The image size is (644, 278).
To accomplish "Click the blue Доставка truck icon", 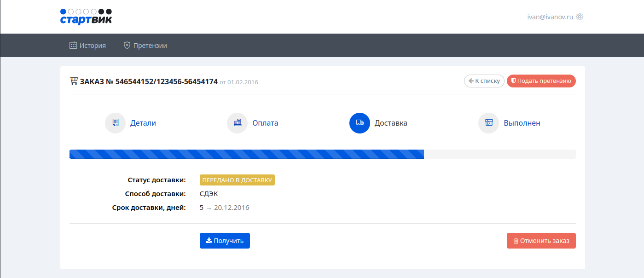I will pyautogui.click(x=360, y=123).
